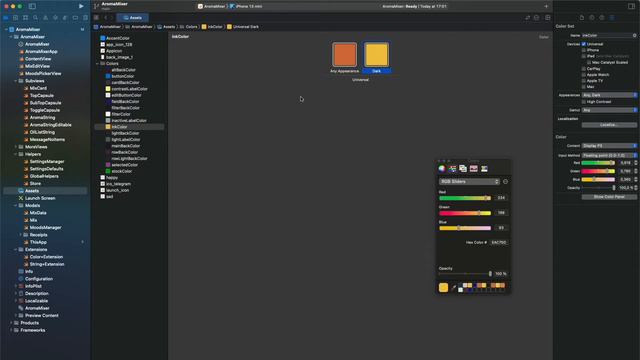Click the plus Library button in toolbar
This screenshot has height=360, width=640.
546,6
